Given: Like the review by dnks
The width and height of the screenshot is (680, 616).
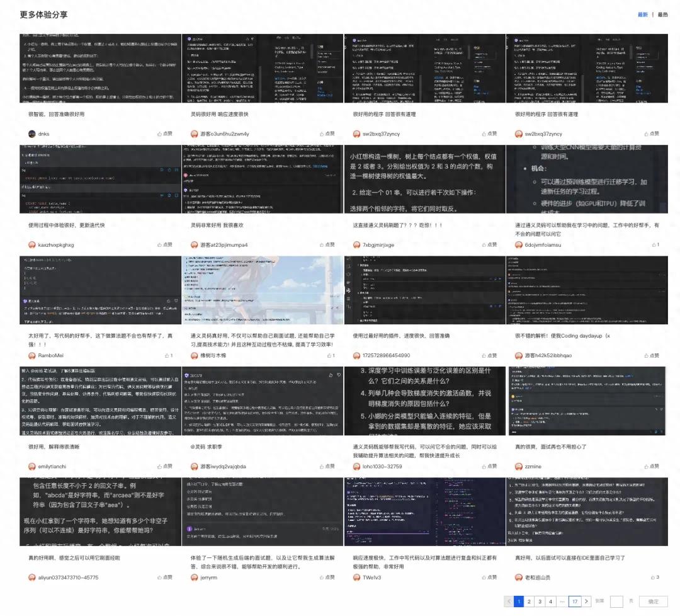Looking at the screenshot, I should point(164,134).
